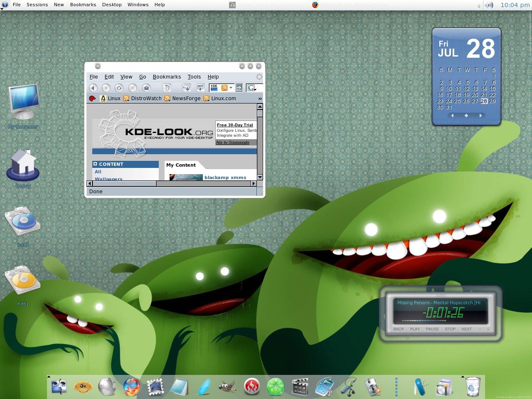The image size is (532, 399).
Task: Go to previous month in calendar widget
Action: (x=452, y=116)
